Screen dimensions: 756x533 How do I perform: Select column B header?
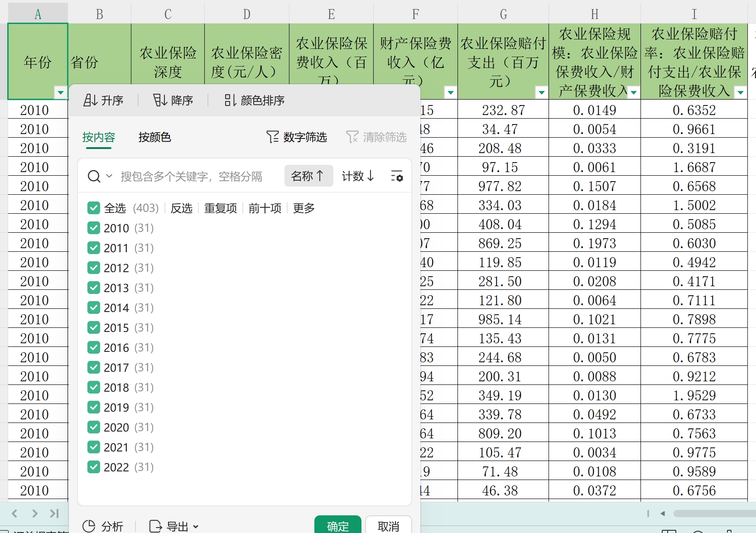click(x=100, y=14)
